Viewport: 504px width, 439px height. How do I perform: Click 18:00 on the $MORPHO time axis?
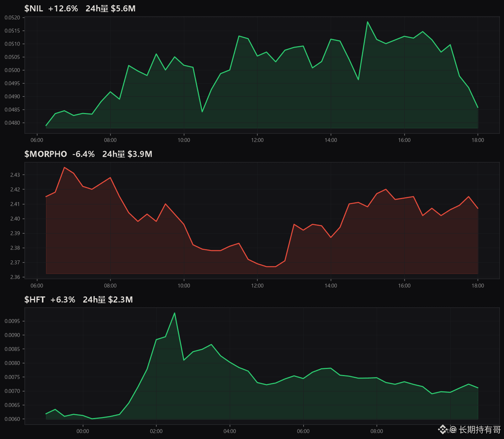478,286
